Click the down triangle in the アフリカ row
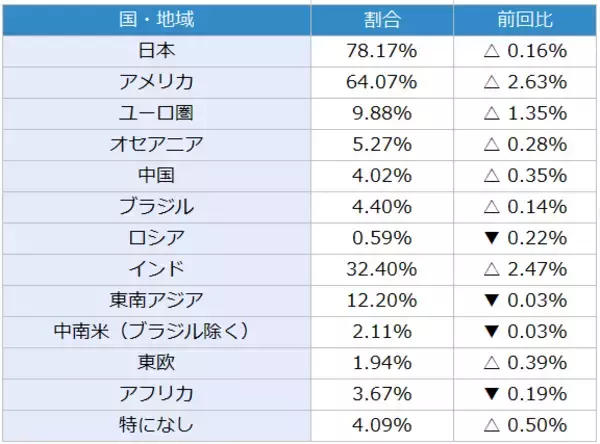600x444 pixels. pyautogui.click(x=491, y=393)
